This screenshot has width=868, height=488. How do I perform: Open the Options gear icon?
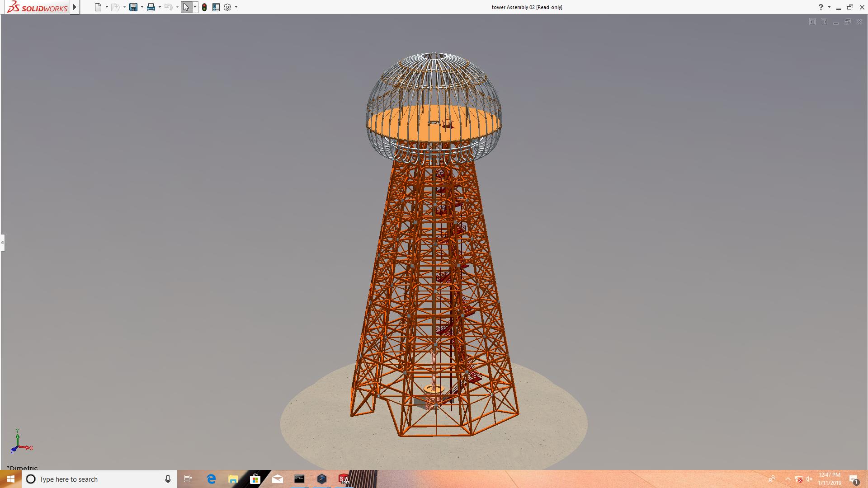coord(227,7)
